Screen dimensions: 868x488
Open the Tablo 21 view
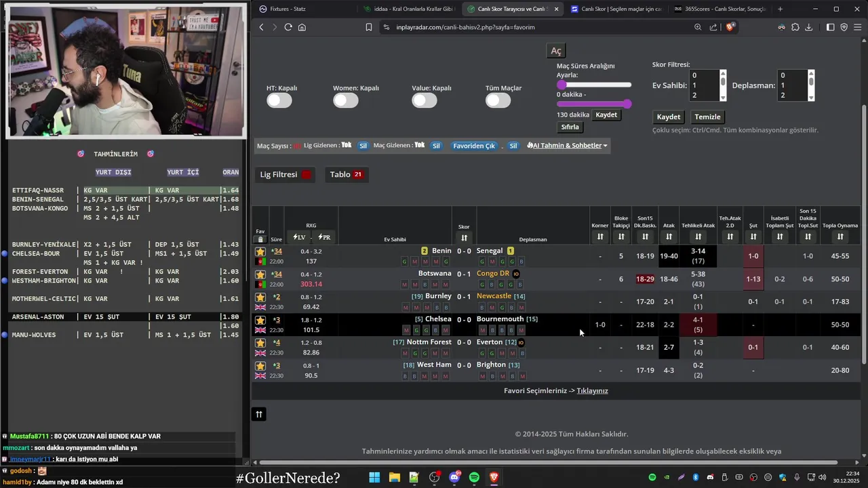point(347,174)
